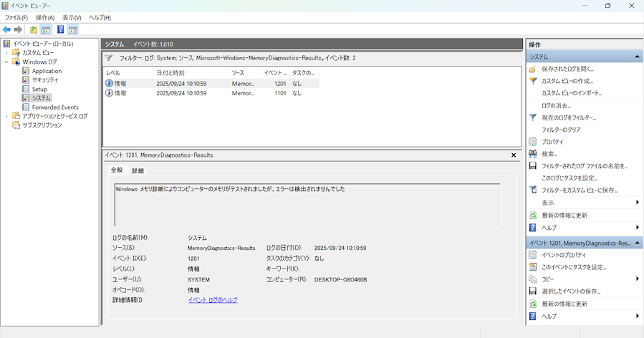Click the blue help icon in the toolbar
The image size is (644, 338).
61,29
